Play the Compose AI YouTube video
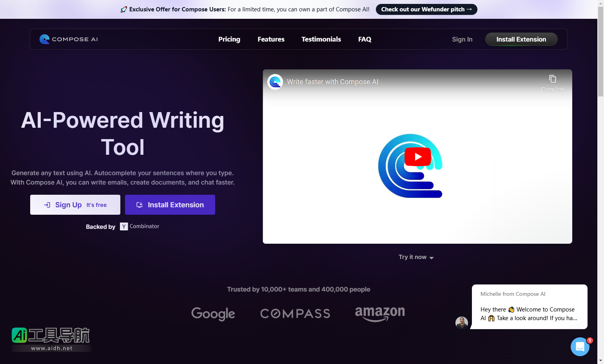The height and width of the screenshot is (364, 604). point(417,157)
